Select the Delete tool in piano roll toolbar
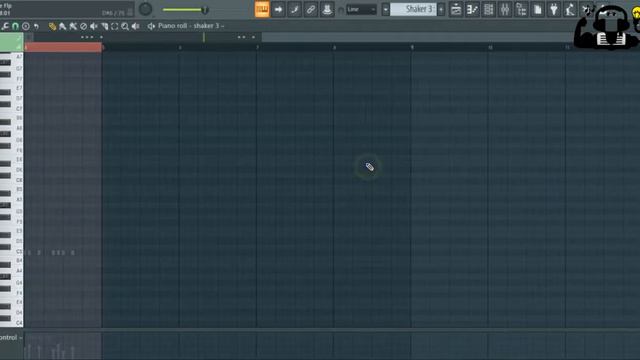The width and height of the screenshot is (640, 360). [83, 26]
